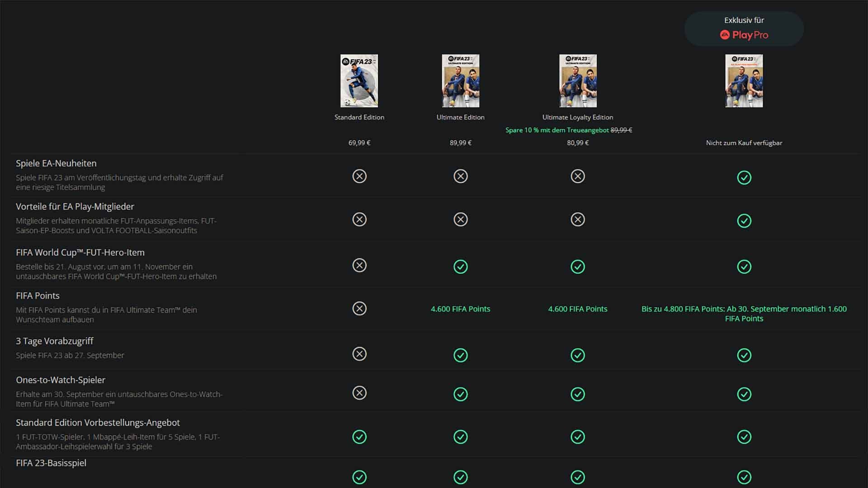The height and width of the screenshot is (488, 868).
Task: Click the Ones-to-Watch-Spieler heading
Action: point(61,380)
